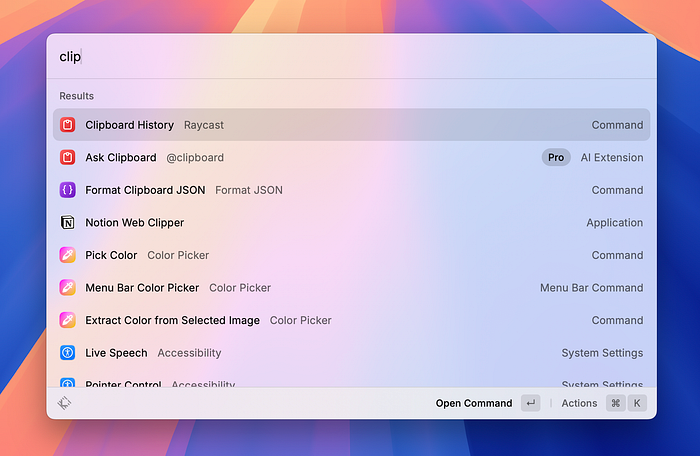Viewport: 700px width, 456px height.
Task: Click the K key badge in the bottom bar
Action: click(637, 403)
